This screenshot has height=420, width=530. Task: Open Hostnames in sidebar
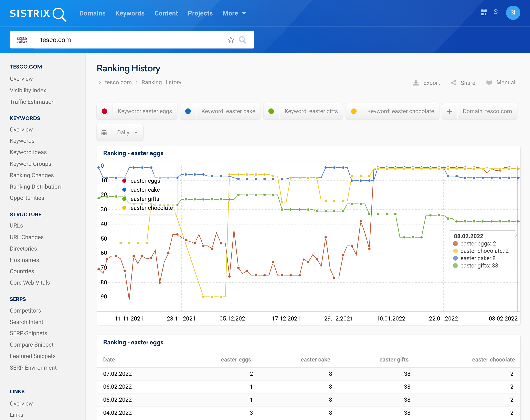point(24,260)
